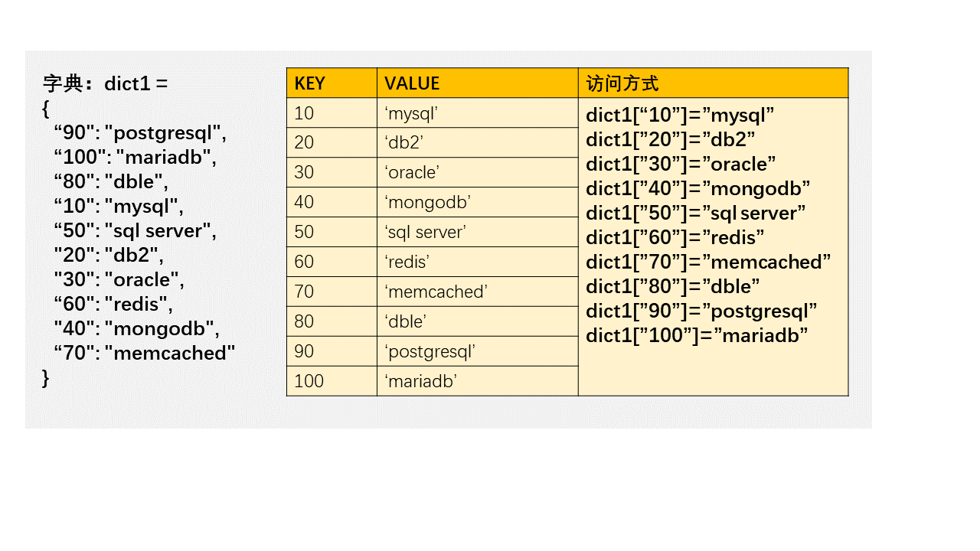This screenshot has width=980, height=551.
Task: Click the 'mongodb' value cell in table
Action: click(x=477, y=203)
